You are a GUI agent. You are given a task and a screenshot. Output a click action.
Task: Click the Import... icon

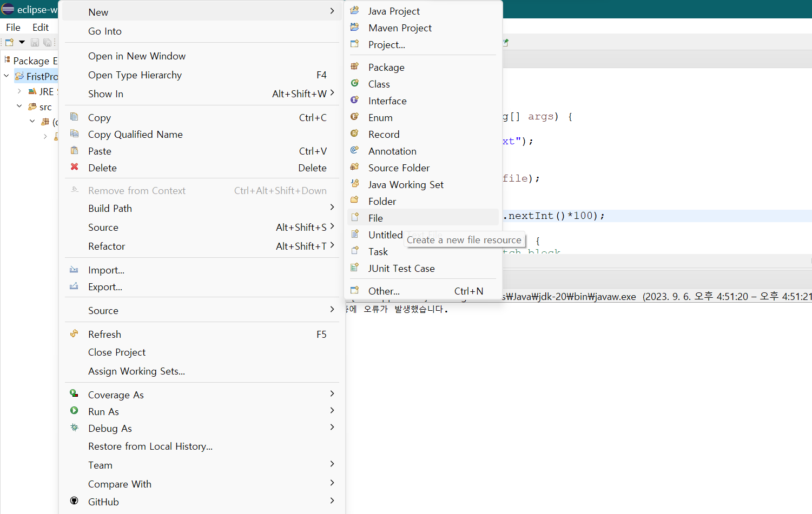[75, 270]
